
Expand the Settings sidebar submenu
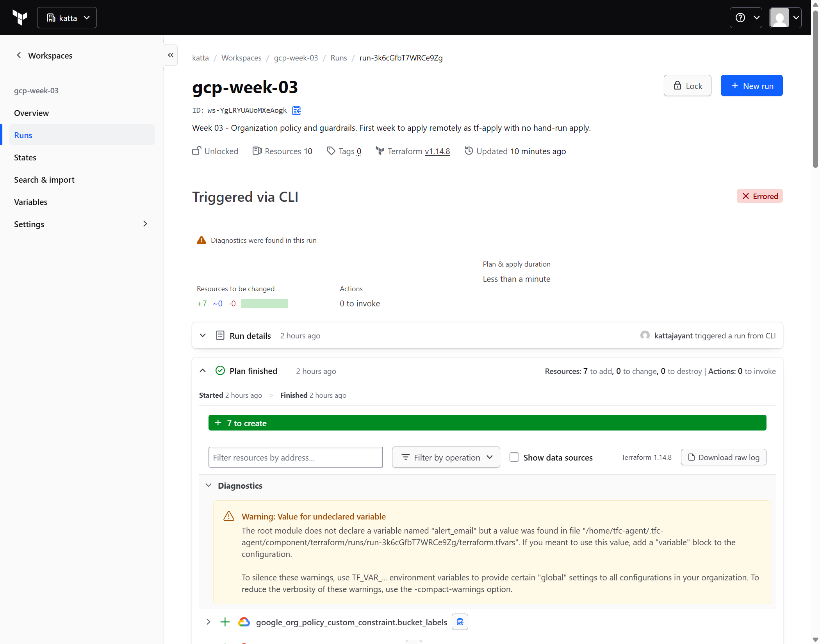point(82,224)
